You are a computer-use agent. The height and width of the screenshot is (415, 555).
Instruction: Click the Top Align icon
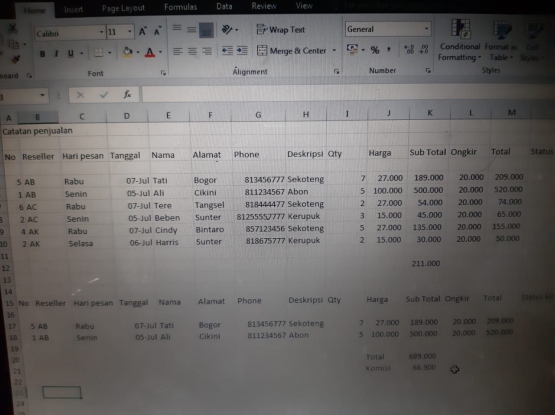177,29
